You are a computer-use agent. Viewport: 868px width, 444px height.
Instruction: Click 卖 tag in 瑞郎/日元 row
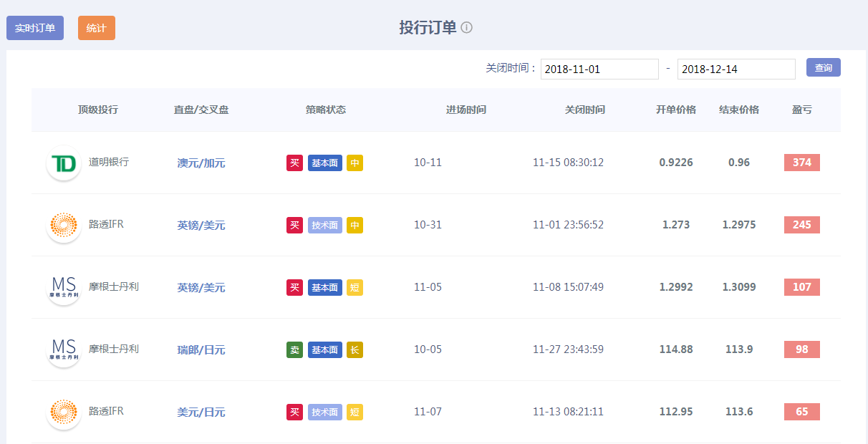(x=294, y=349)
